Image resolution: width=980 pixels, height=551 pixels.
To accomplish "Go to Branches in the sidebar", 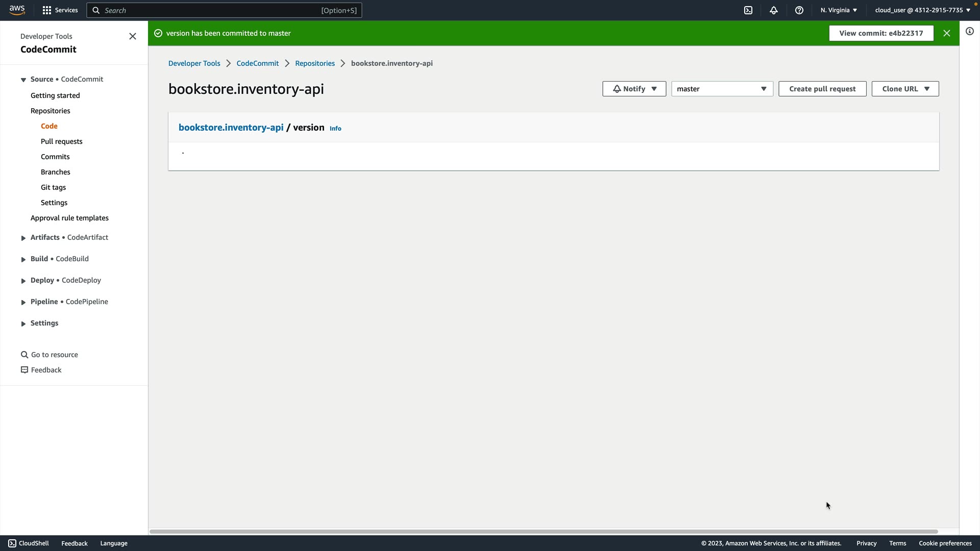I will (x=56, y=172).
